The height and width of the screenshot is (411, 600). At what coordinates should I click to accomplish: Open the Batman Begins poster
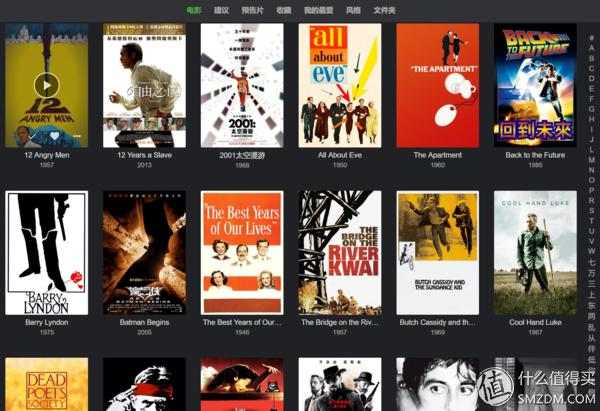pyautogui.click(x=144, y=253)
